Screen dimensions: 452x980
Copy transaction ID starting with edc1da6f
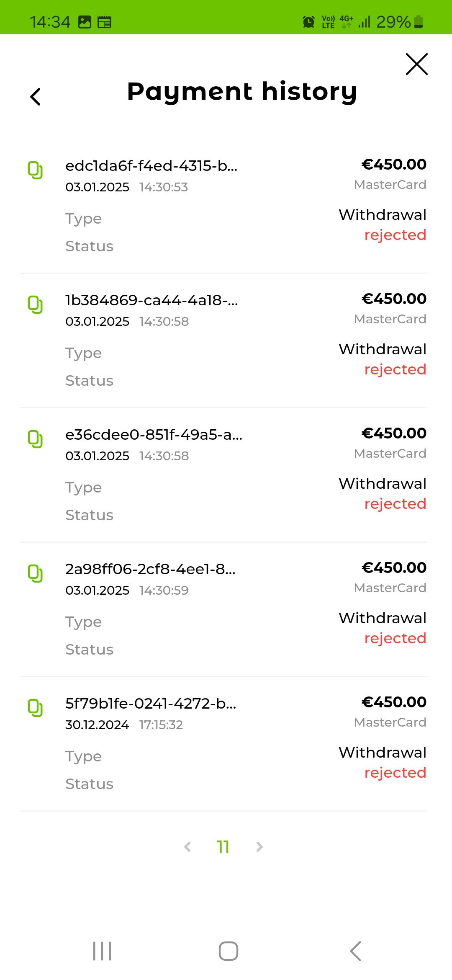point(35,170)
